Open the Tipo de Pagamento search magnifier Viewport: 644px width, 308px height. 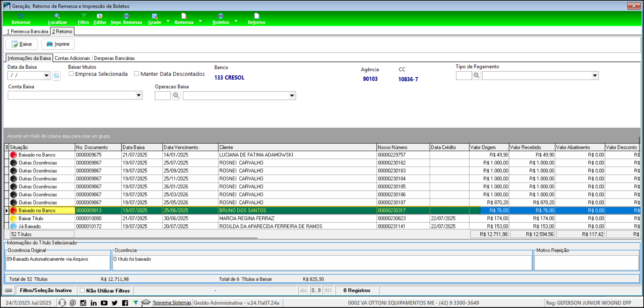pos(476,76)
